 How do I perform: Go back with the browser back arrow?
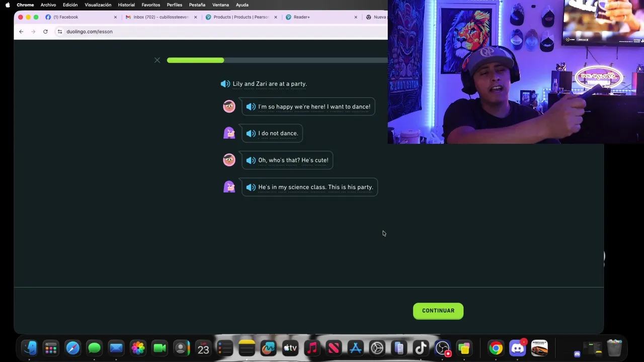coord(21,32)
